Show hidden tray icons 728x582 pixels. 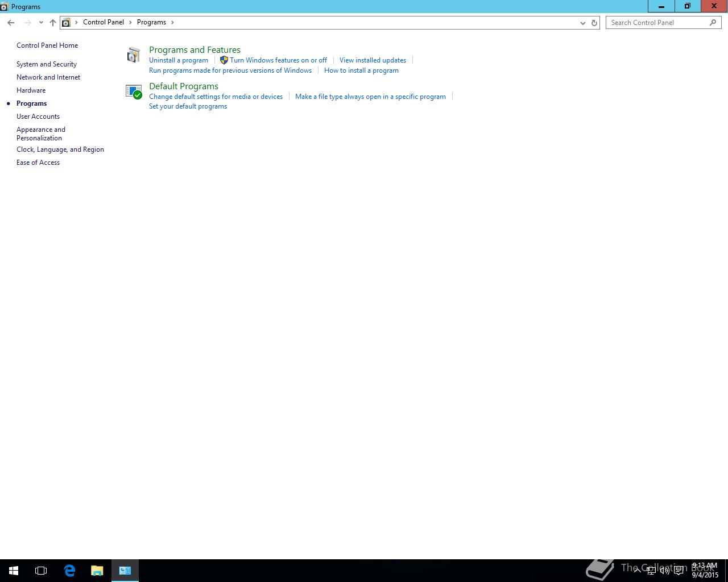638,570
